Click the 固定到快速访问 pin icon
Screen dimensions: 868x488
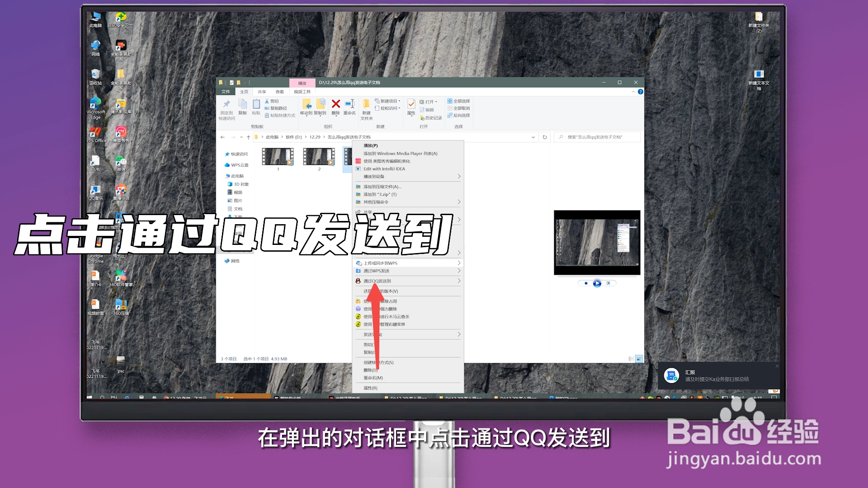point(226,104)
